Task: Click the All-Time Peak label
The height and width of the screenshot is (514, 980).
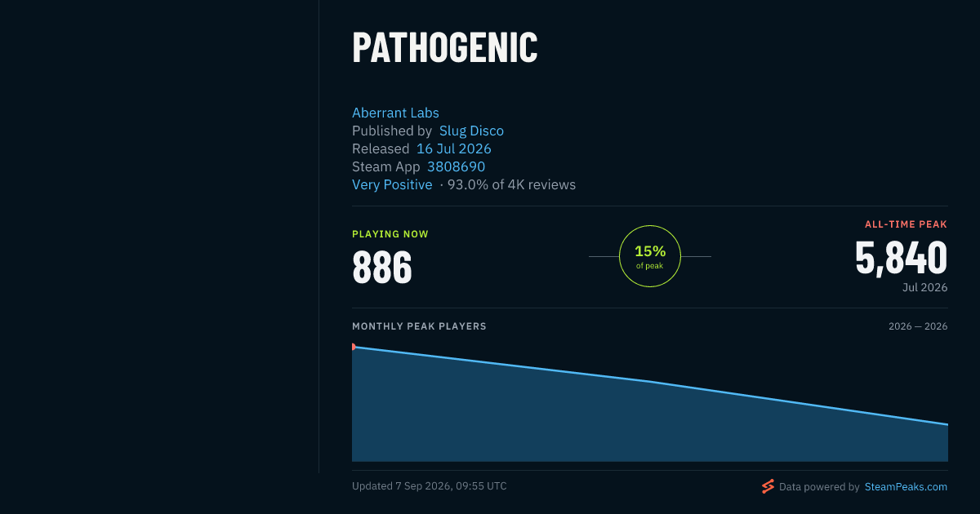Action: click(906, 224)
